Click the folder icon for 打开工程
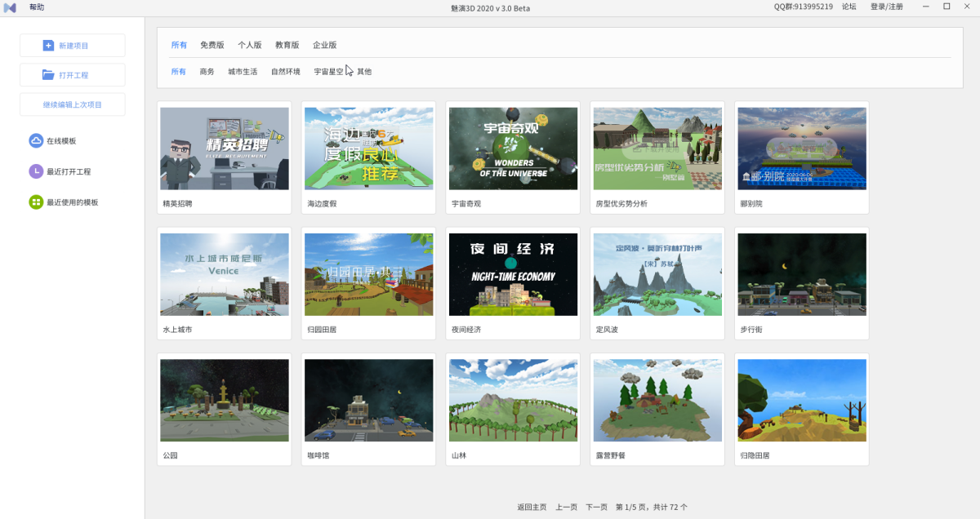 coord(48,75)
